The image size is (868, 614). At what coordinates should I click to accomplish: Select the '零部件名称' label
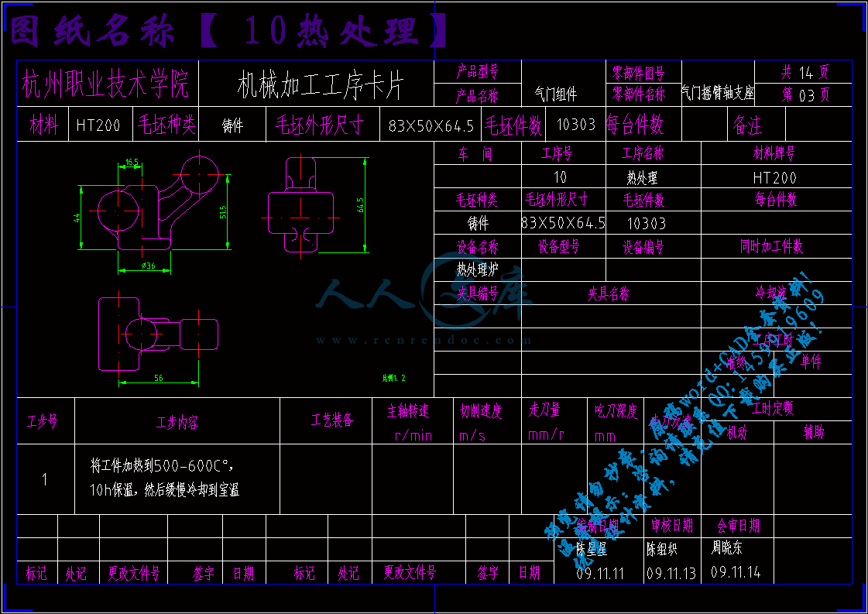click(x=639, y=94)
